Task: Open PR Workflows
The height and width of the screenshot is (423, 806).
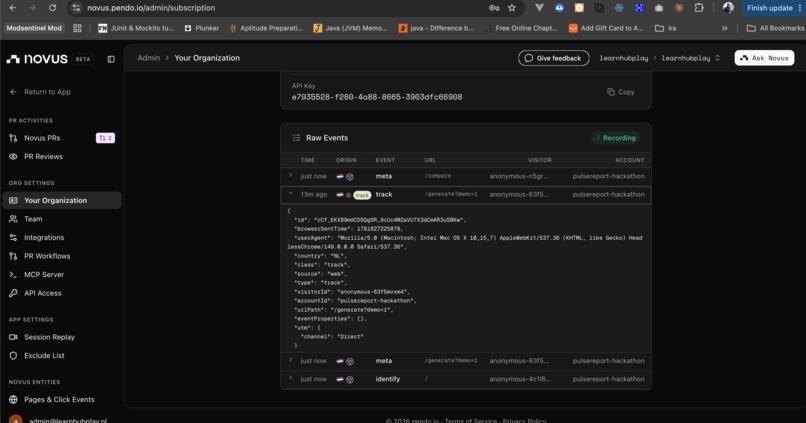Action: (x=47, y=256)
